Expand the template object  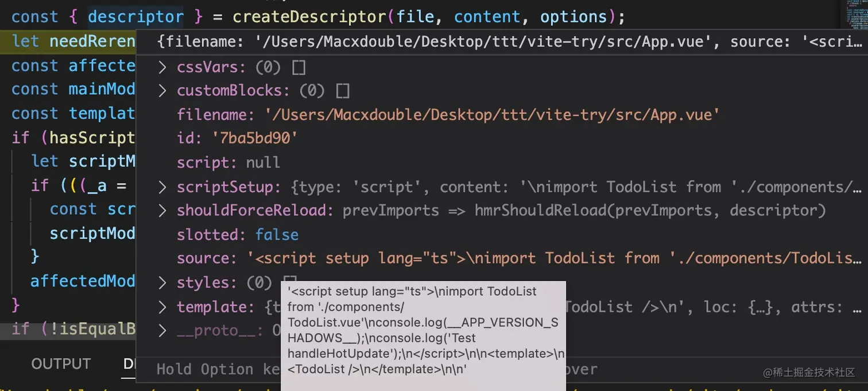(x=162, y=307)
